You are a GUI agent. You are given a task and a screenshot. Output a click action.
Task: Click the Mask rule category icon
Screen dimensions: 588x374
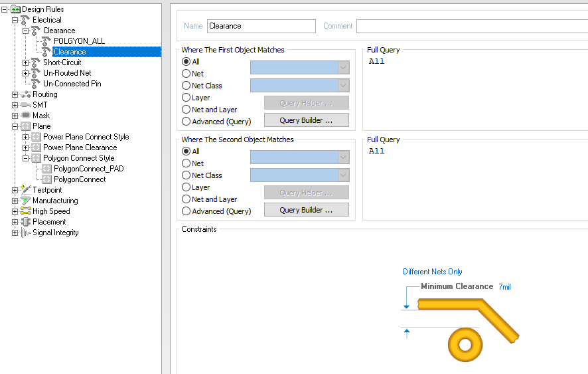pyautogui.click(x=26, y=116)
